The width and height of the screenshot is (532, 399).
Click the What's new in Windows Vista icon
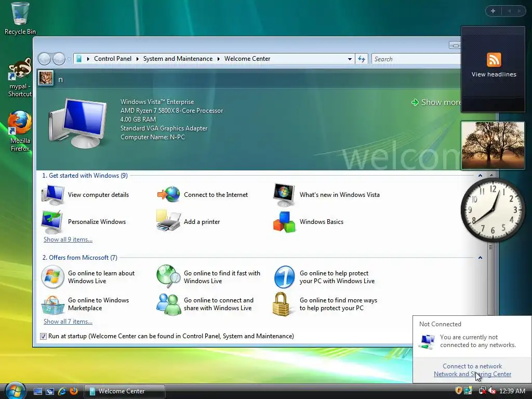coord(284,195)
